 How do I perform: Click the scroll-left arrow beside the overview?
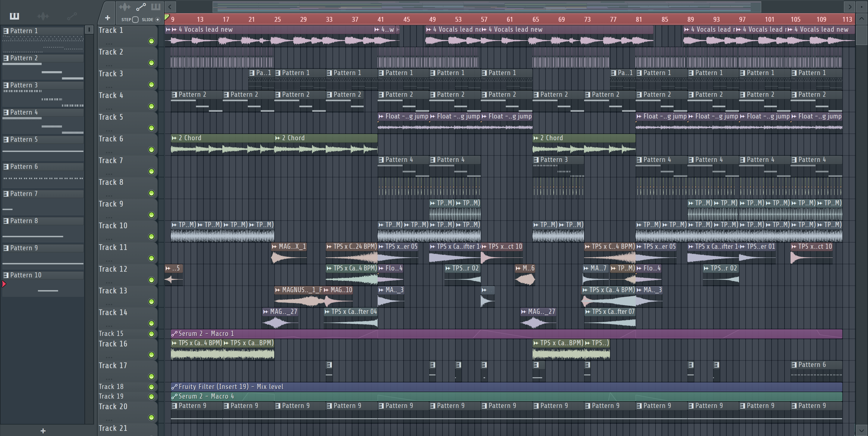coord(170,7)
